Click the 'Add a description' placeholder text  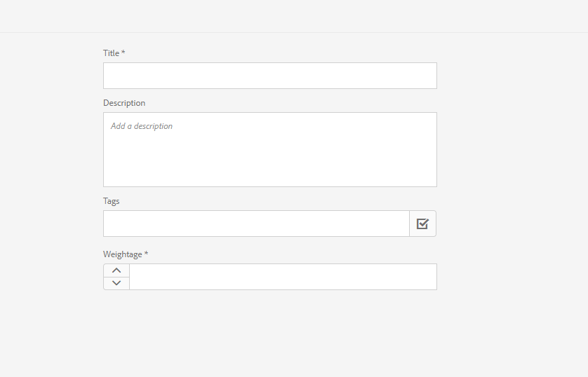coord(142,126)
